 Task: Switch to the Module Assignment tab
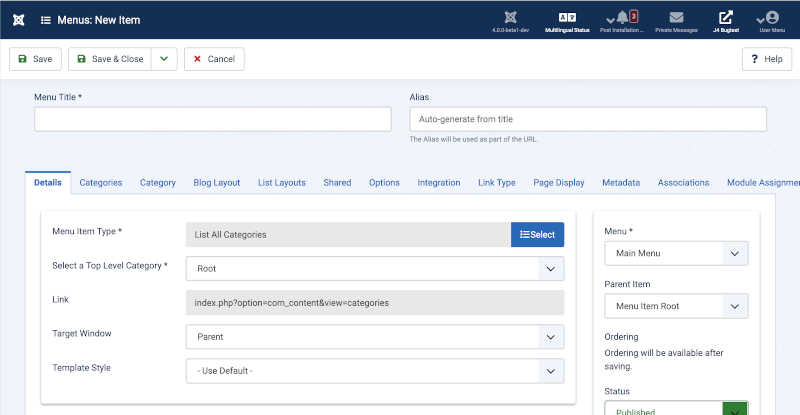click(x=763, y=183)
